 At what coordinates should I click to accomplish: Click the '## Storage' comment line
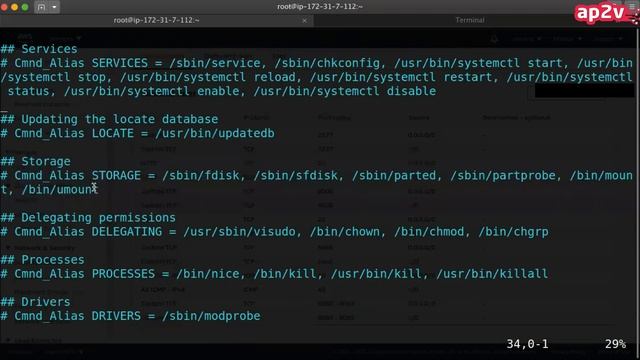coord(36,161)
